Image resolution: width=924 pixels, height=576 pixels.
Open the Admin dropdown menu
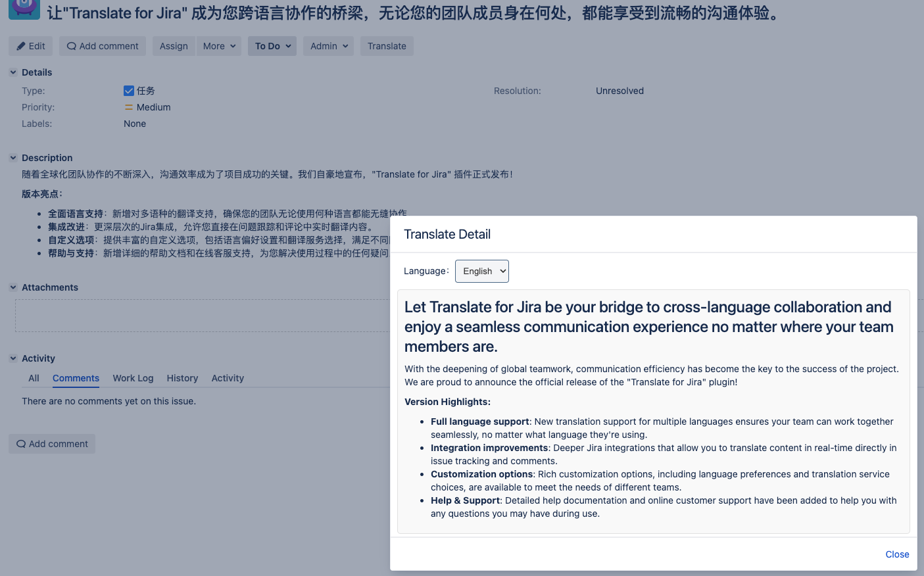[328, 46]
